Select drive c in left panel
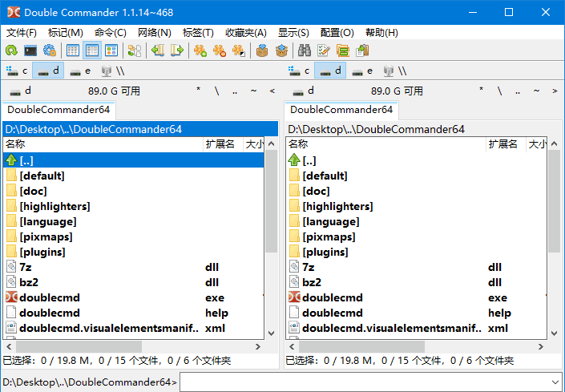 coord(17,71)
